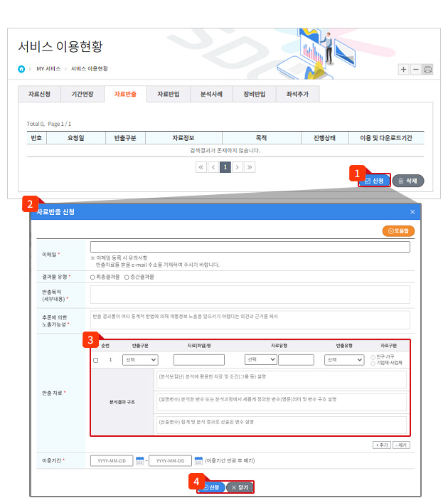Click the 이용 및 다운로드기간 column header
The width and height of the screenshot is (448, 498).
(386, 138)
